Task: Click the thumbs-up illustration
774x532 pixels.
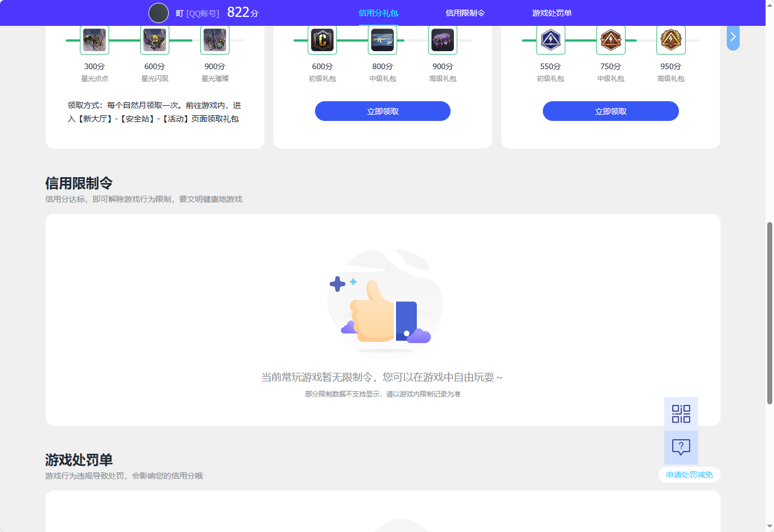Action: pos(385,301)
